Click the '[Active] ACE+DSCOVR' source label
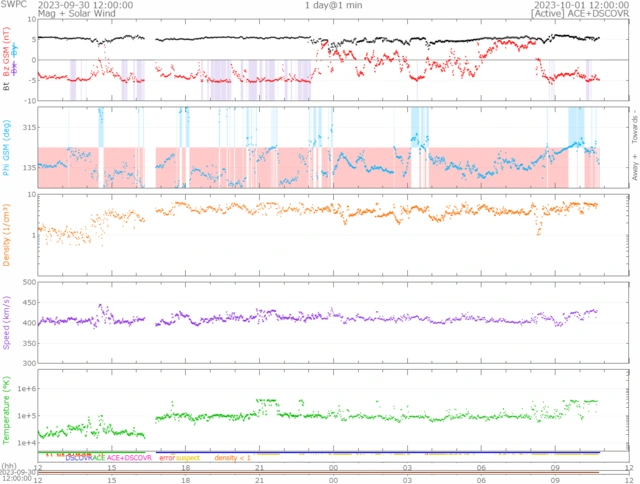This screenshot has width=640, height=484. click(x=580, y=13)
